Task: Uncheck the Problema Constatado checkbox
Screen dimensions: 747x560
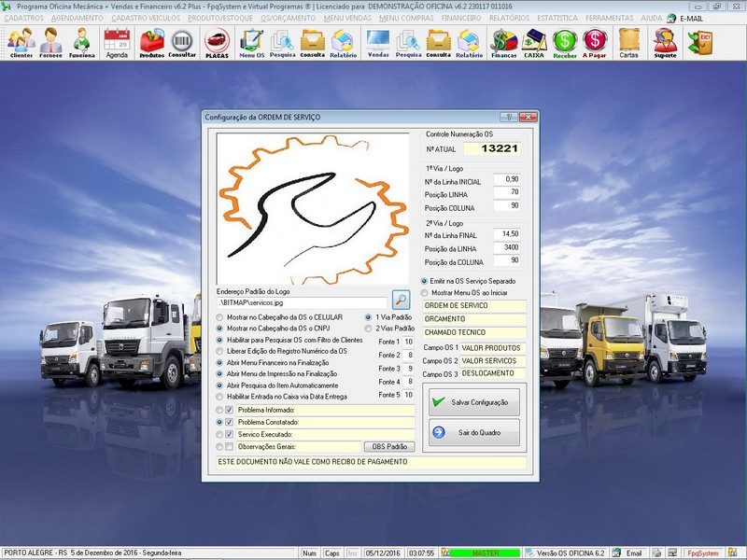Action: (x=229, y=423)
